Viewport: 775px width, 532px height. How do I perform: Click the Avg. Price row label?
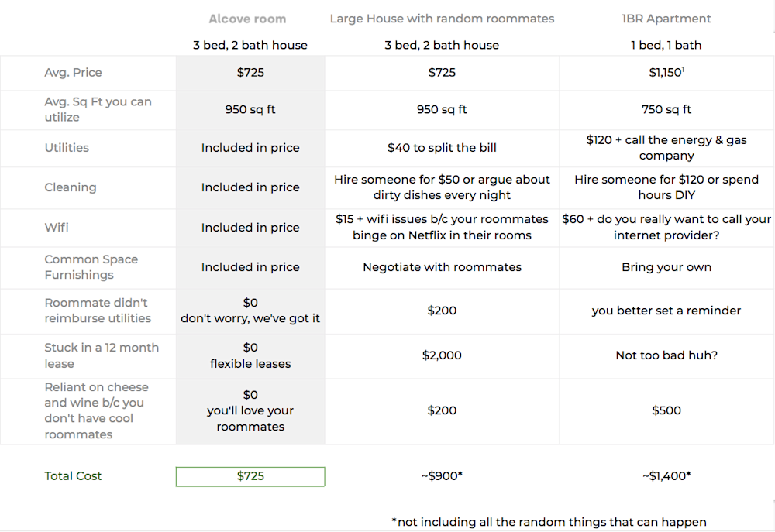point(73,73)
